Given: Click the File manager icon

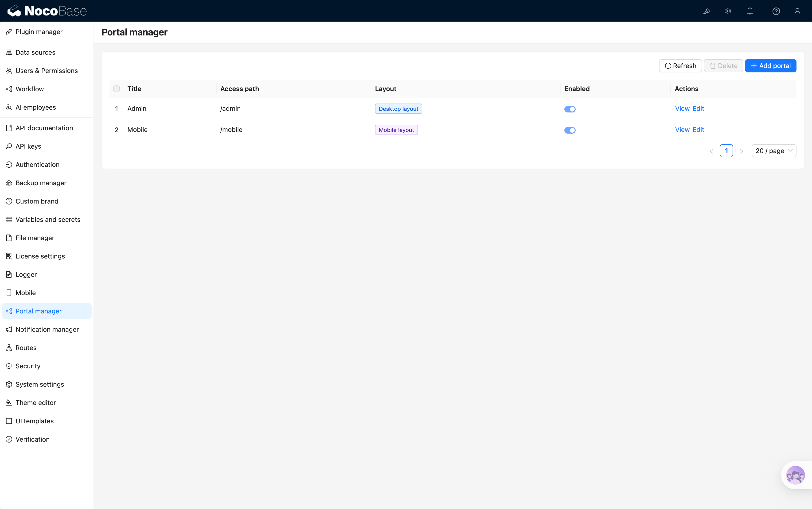Looking at the screenshot, I should coord(9,238).
